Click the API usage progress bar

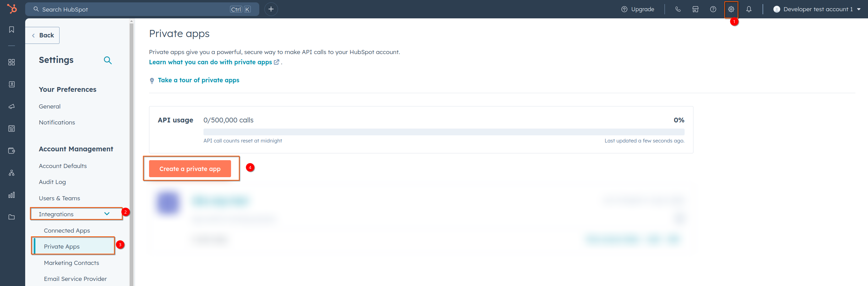pyautogui.click(x=444, y=132)
